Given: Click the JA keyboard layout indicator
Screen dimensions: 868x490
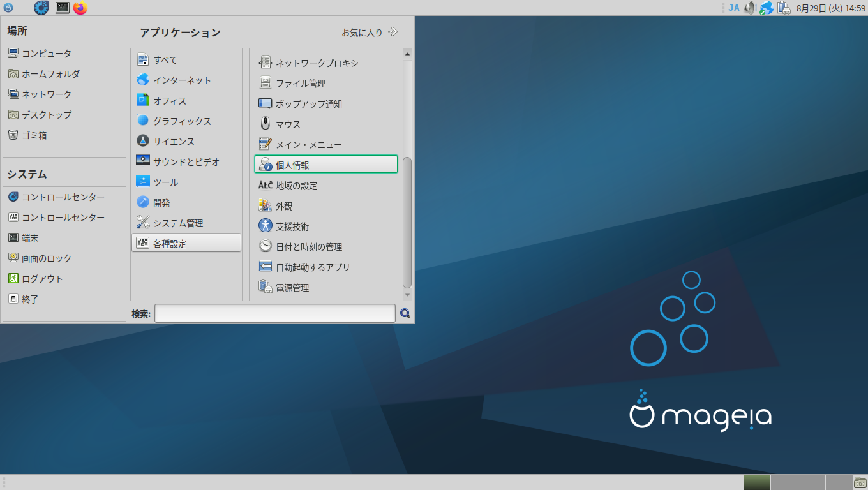Looking at the screenshot, I should pos(734,8).
